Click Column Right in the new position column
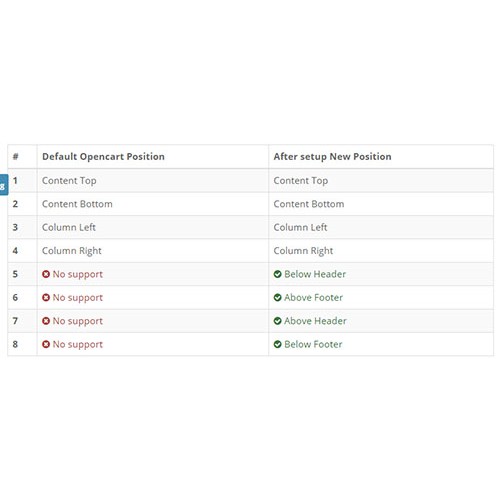The width and height of the screenshot is (500, 500). [303, 251]
